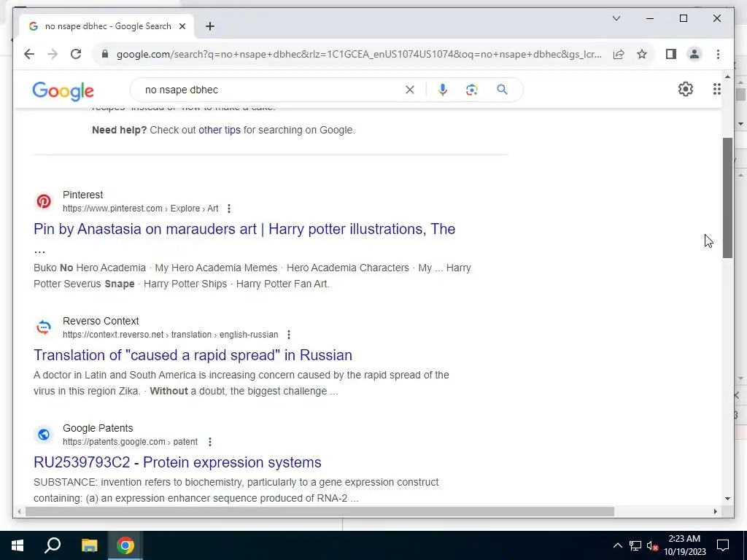The width and height of the screenshot is (747, 560).
Task: Click the vertical scrollbar thumb
Action: 727,198
